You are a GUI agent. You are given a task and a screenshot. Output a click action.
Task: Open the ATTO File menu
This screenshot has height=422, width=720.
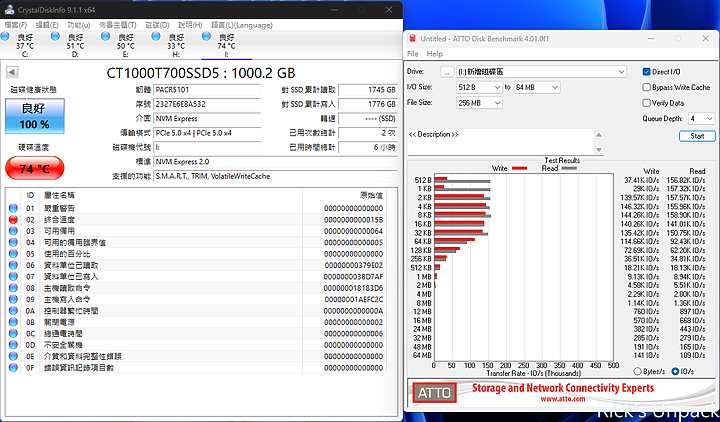click(x=412, y=54)
